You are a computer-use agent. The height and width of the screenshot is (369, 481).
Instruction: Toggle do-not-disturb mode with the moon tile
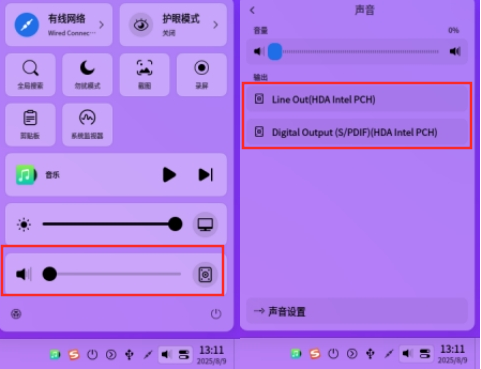[x=87, y=75]
